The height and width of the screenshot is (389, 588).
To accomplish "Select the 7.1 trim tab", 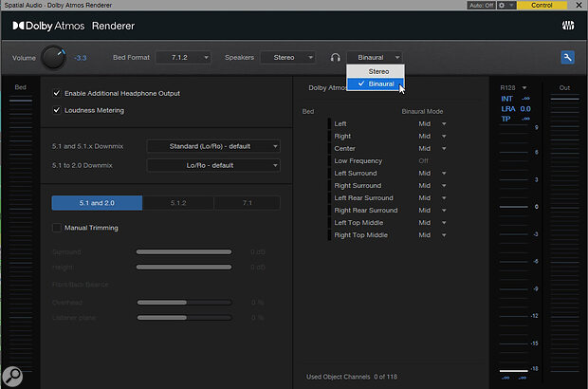I will click(x=248, y=203).
